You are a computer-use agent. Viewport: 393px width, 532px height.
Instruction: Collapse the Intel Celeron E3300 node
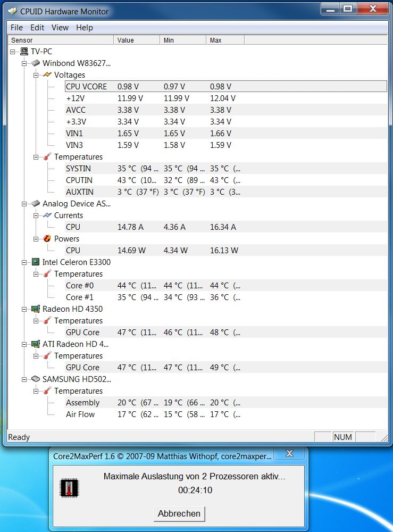click(x=24, y=263)
